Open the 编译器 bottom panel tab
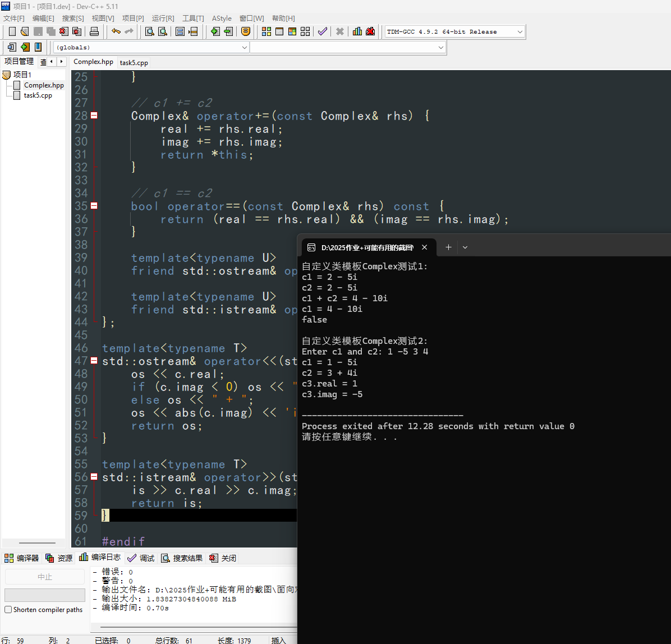Image resolution: width=671 pixels, height=644 pixels. pyautogui.click(x=21, y=558)
